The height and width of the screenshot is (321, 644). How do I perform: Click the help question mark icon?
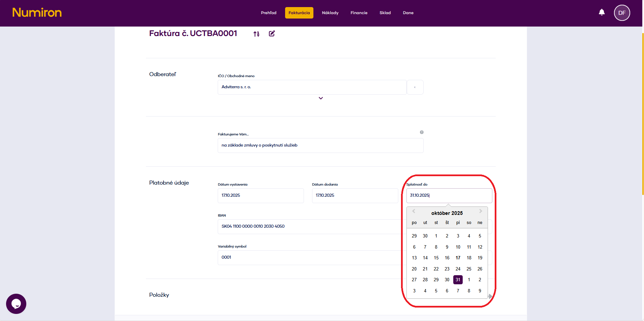(422, 132)
